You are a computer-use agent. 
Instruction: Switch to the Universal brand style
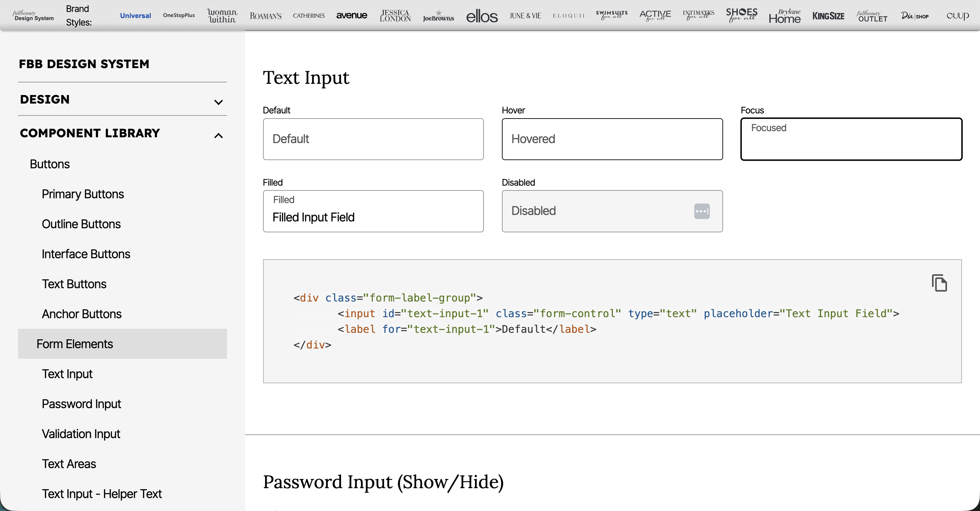tap(135, 16)
